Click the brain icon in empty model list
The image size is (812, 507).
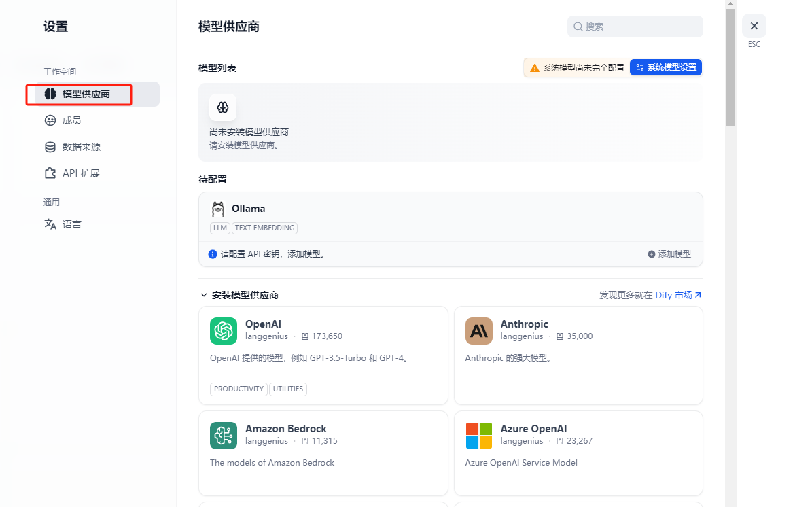(223, 107)
